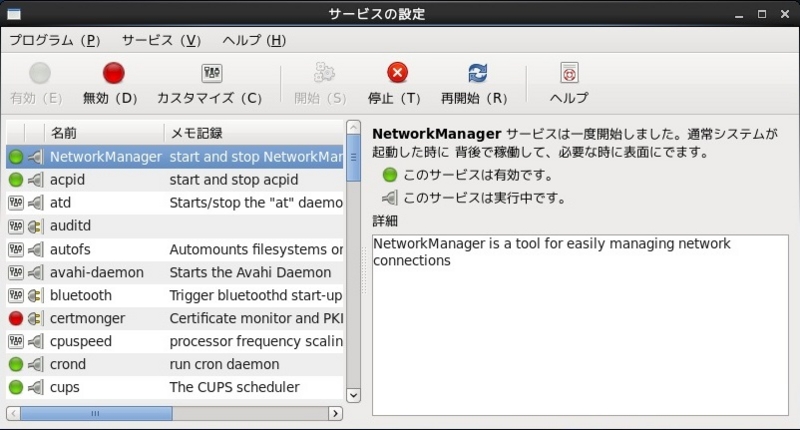Click customized status icon of auditd row
The image size is (800, 430).
pos(16,225)
